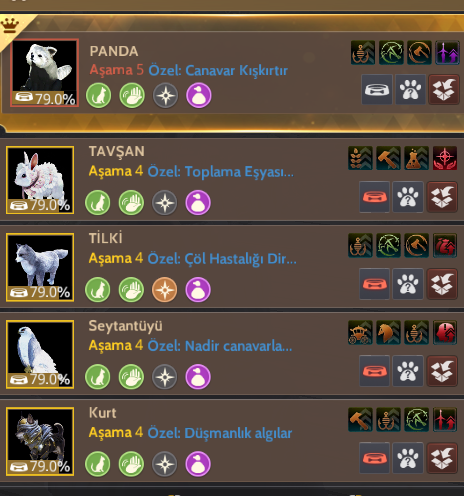
Task: Click the horse head skill icon for Seytantüyü
Action: coord(388,332)
